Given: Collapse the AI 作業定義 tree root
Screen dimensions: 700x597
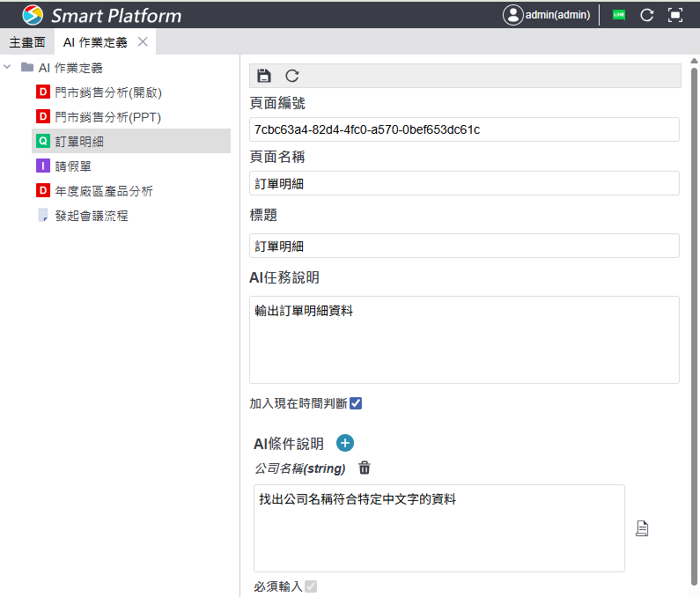Looking at the screenshot, I should pos(7,67).
